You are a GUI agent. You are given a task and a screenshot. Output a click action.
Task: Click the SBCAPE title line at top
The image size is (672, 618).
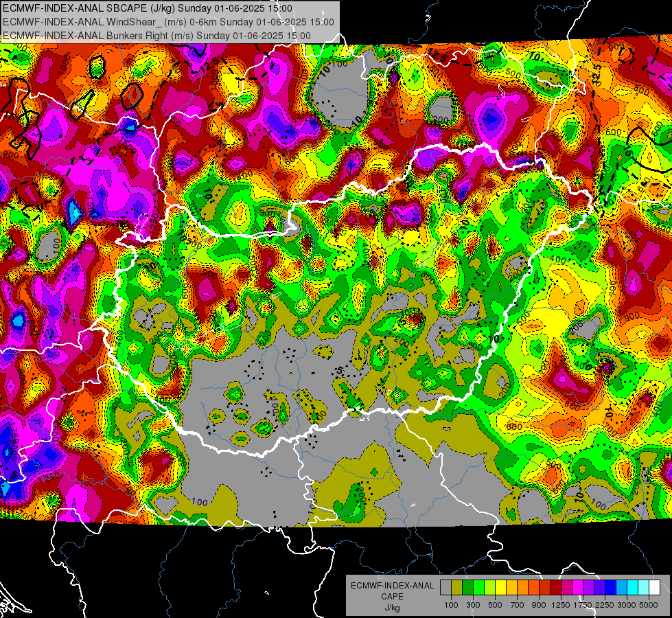(x=148, y=8)
